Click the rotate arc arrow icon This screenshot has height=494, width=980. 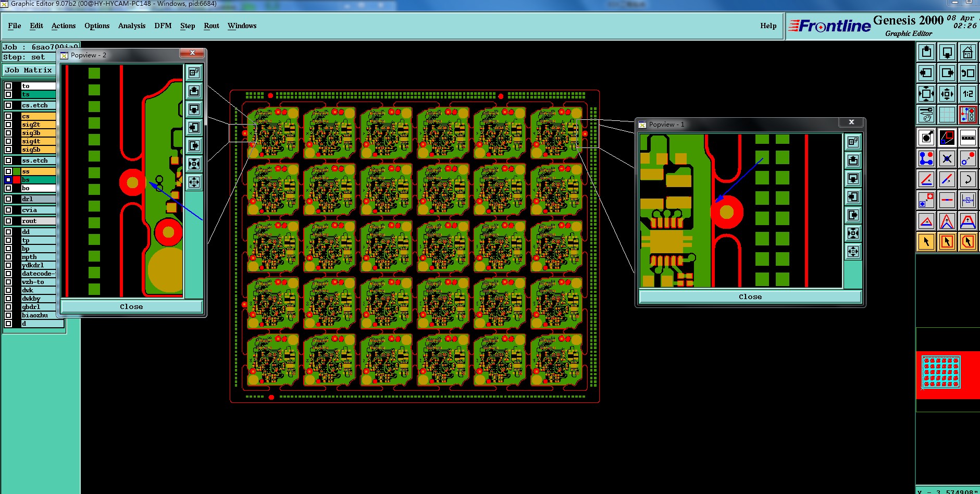(x=968, y=179)
